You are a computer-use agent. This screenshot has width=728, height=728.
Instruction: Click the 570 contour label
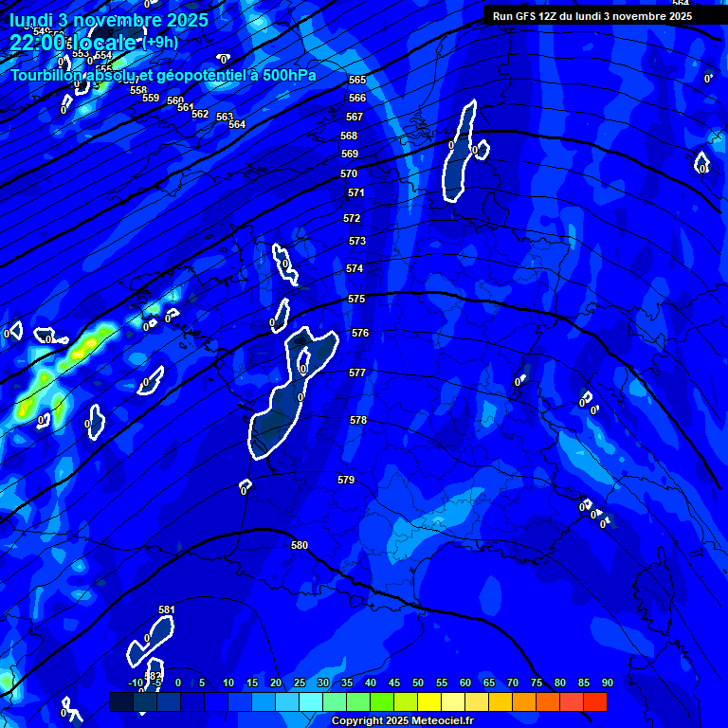(x=349, y=173)
